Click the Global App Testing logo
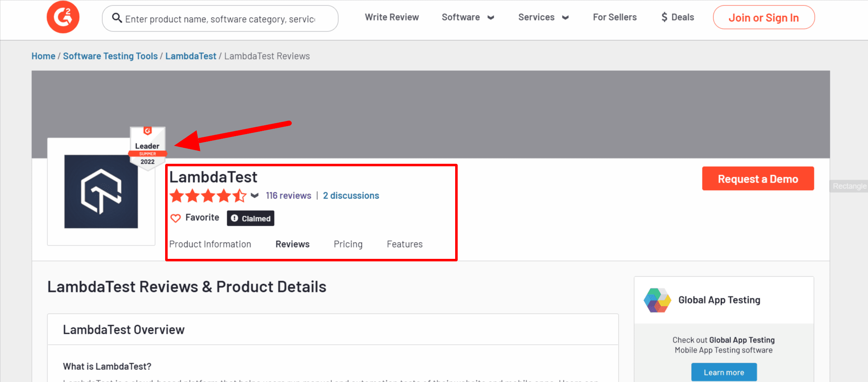This screenshot has width=868, height=382. (657, 300)
